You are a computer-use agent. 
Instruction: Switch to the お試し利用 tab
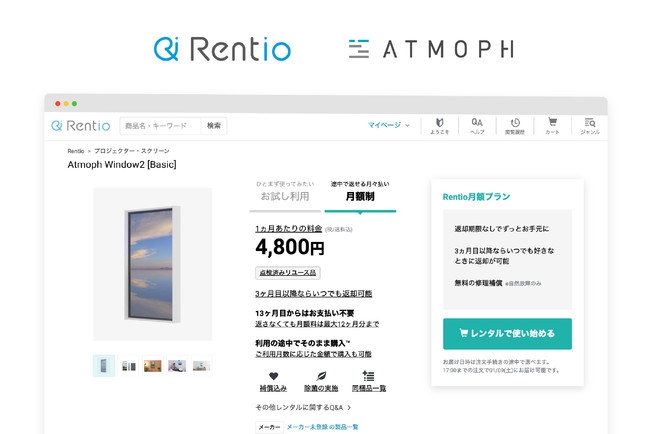pyautogui.click(x=285, y=196)
